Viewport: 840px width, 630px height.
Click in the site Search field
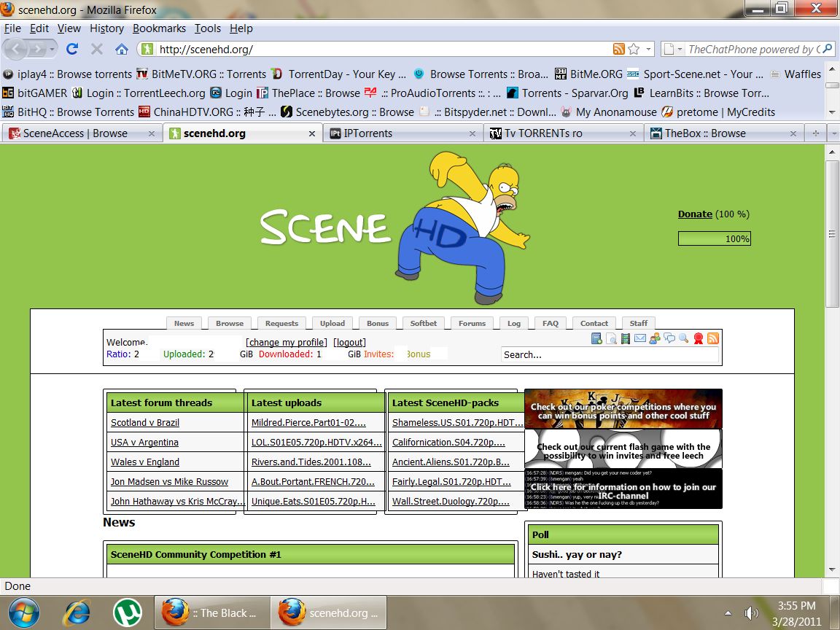[609, 354]
